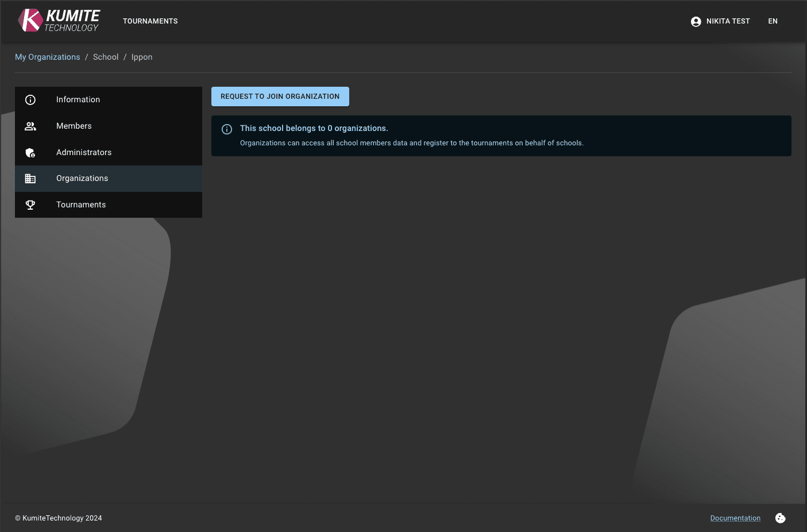Click the Information info icon in sidebar
This screenshot has height=532, width=807.
[x=30, y=99]
